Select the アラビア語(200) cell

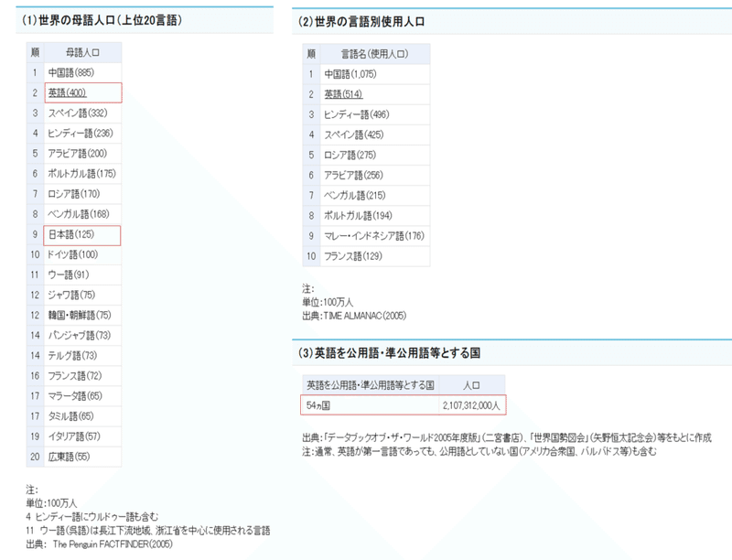[x=82, y=154]
